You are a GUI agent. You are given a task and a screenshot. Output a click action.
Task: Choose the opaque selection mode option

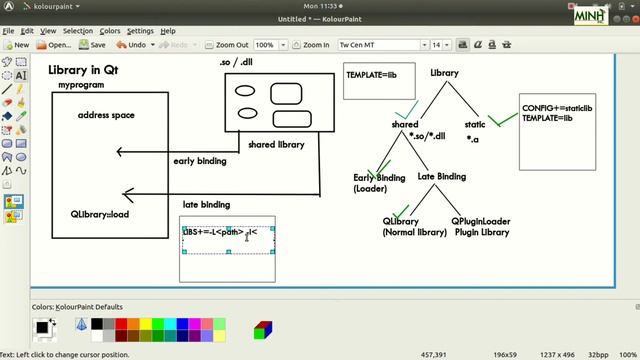pos(14,202)
